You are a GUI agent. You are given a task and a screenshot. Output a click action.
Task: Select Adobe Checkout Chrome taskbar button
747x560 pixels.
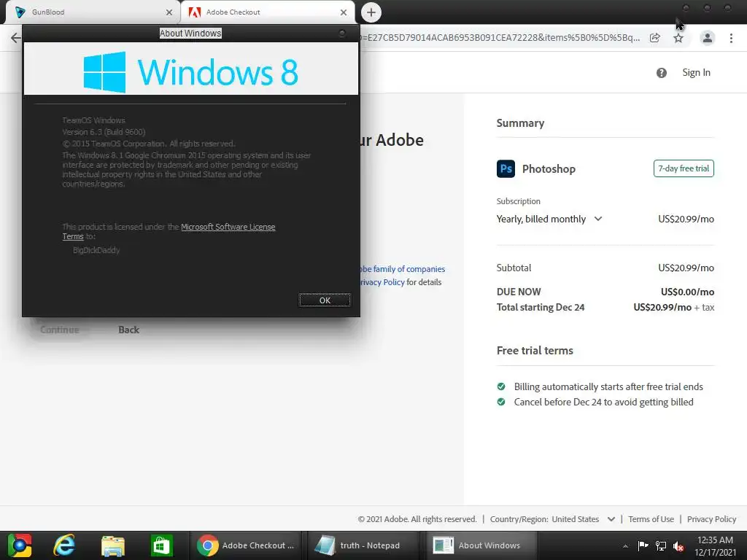click(246, 545)
